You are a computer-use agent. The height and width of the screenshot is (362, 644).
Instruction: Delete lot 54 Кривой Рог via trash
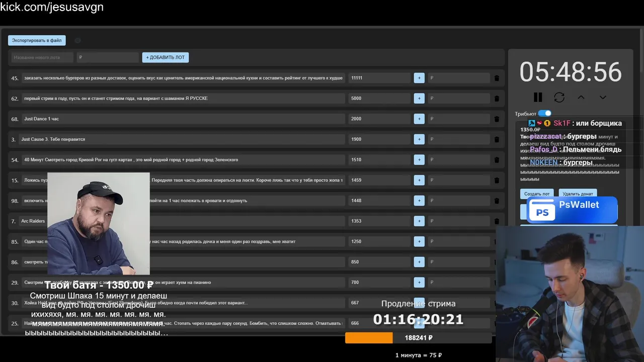coord(497,160)
